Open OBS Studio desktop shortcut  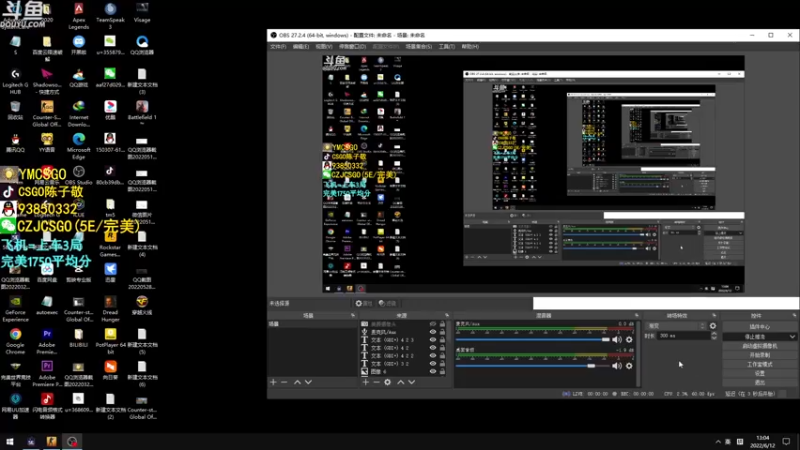pyautogui.click(x=79, y=175)
